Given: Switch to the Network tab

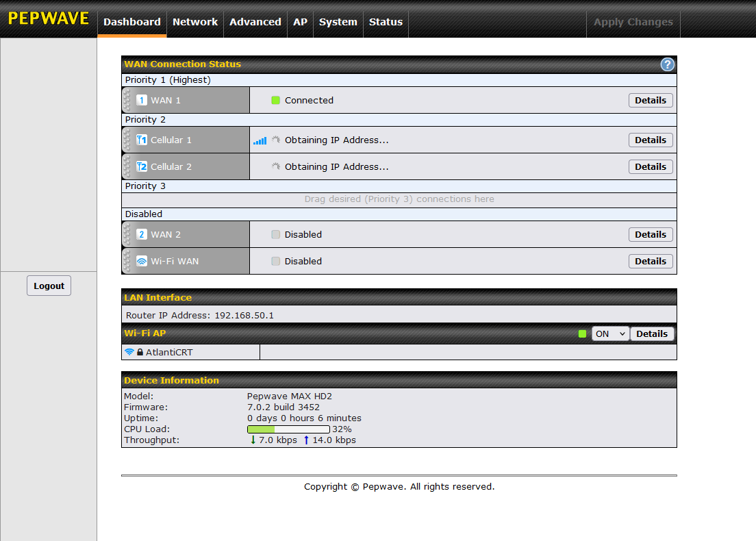Looking at the screenshot, I should tap(195, 22).
